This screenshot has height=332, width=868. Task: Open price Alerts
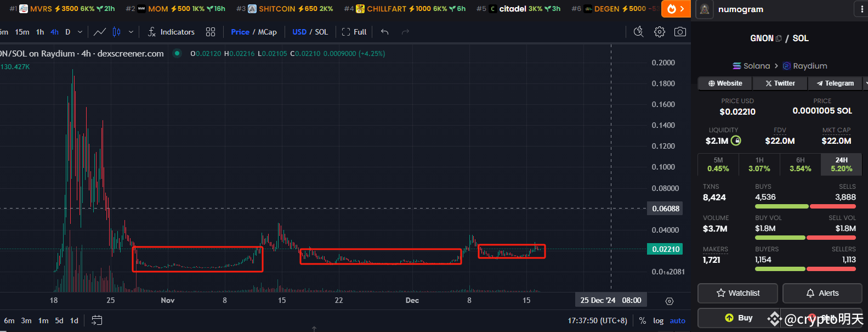(822, 293)
